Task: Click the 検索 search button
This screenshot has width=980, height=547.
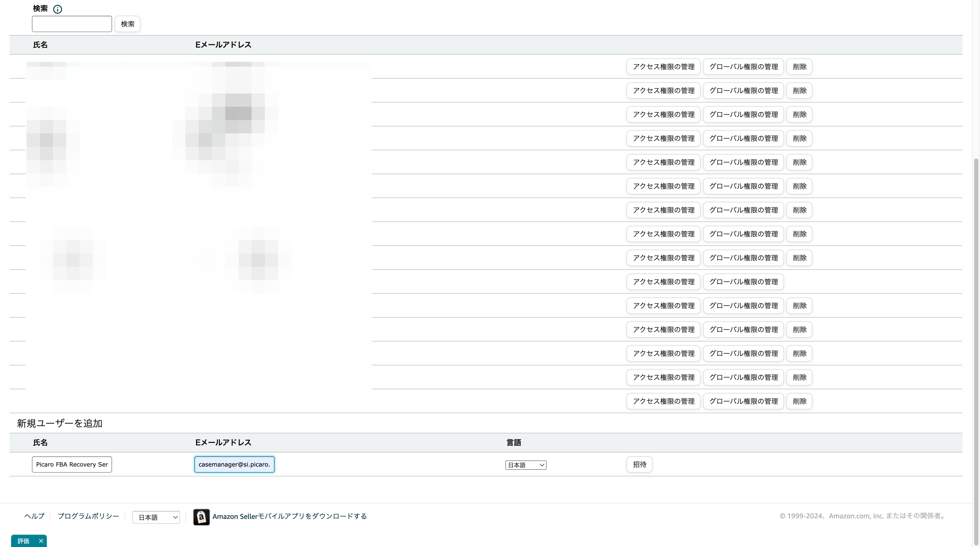Action: click(127, 24)
